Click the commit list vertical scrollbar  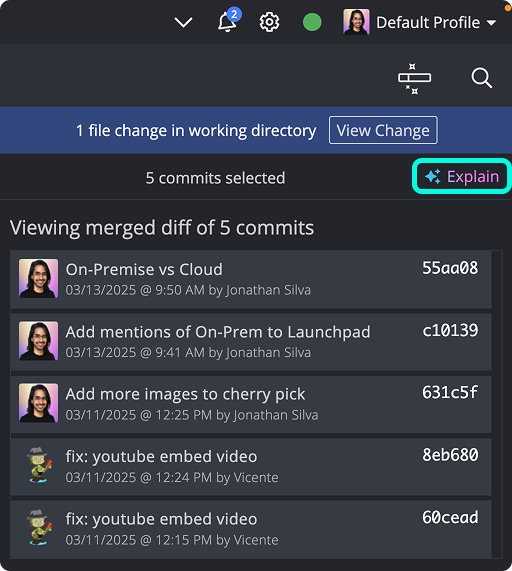[497, 404]
